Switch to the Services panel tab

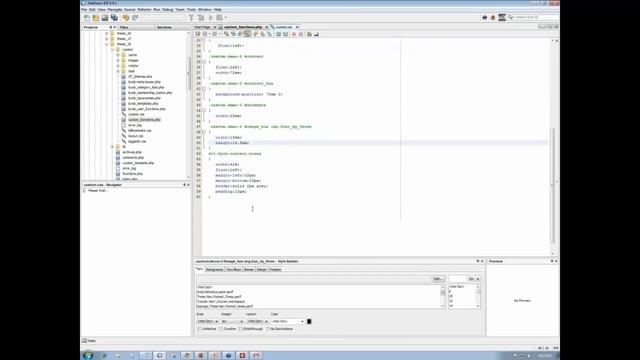164,27
